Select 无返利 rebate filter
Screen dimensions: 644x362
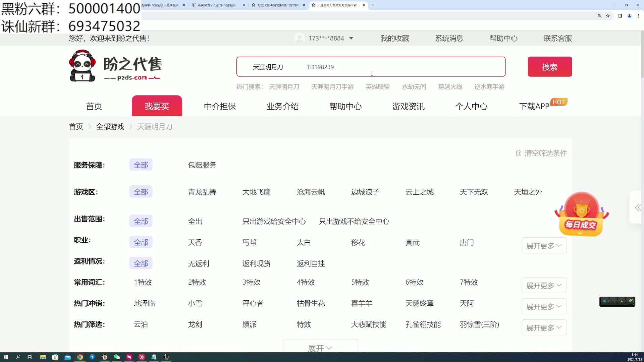tap(198, 263)
